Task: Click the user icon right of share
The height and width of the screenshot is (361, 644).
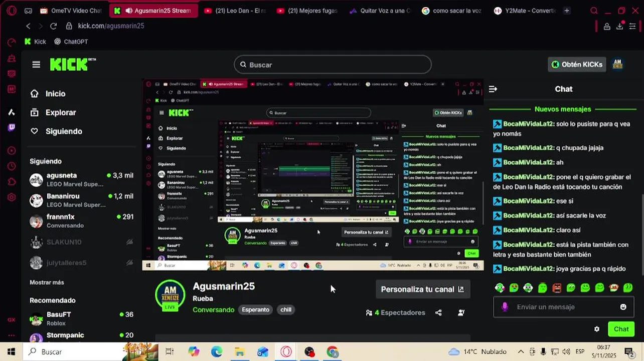Action: 461,313
